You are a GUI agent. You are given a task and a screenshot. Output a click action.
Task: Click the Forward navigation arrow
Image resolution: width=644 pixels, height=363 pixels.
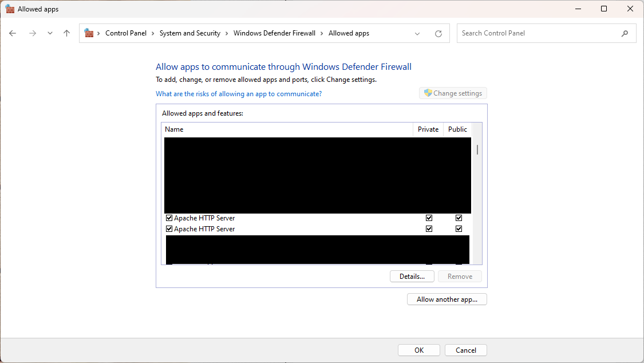tap(33, 33)
